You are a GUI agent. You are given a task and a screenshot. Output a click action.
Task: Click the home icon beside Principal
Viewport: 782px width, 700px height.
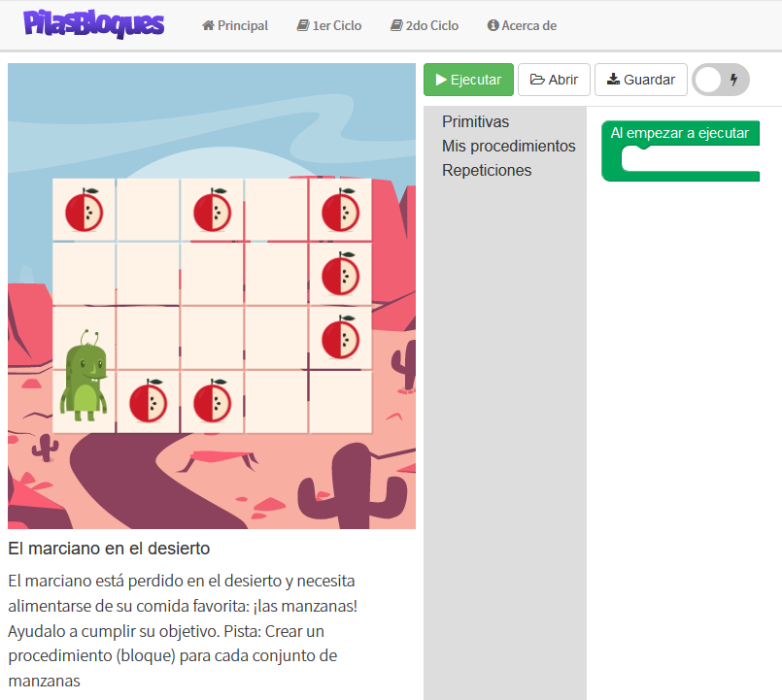coord(208,25)
